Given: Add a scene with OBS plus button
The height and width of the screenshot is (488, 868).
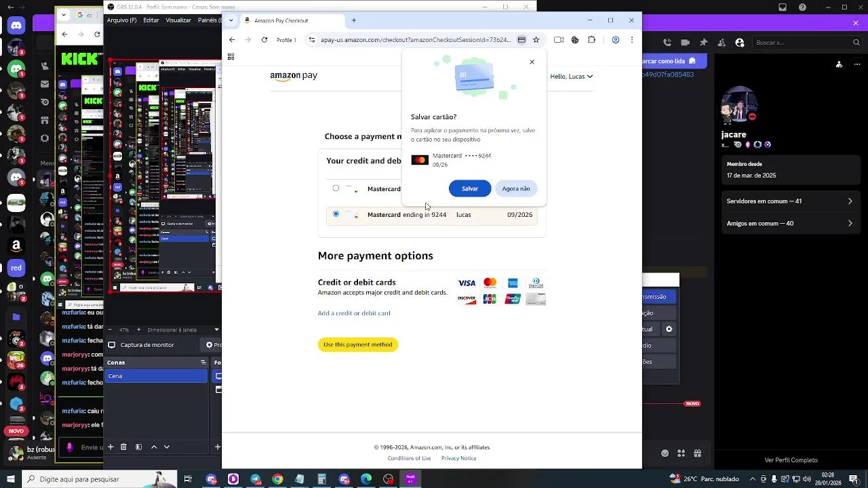Looking at the screenshot, I should pos(111,447).
